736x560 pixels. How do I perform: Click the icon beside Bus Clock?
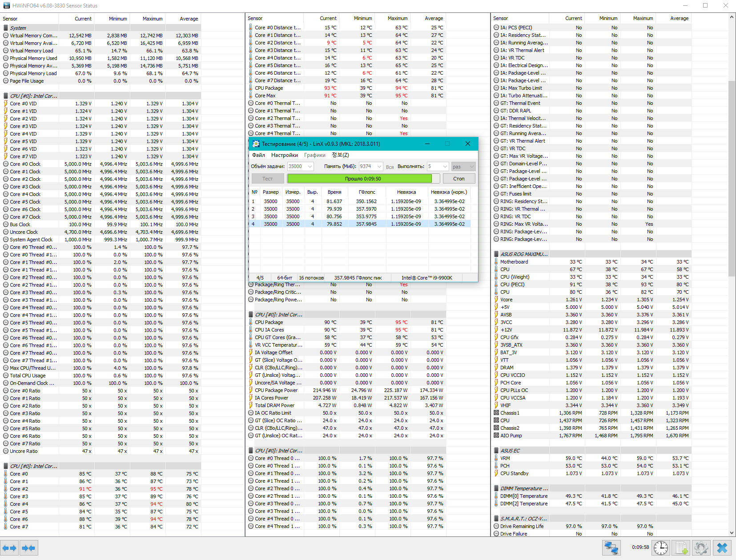tap(6, 224)
